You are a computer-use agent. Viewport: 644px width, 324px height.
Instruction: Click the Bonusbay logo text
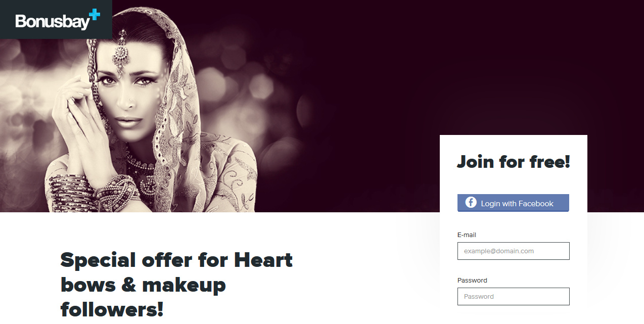52,22
